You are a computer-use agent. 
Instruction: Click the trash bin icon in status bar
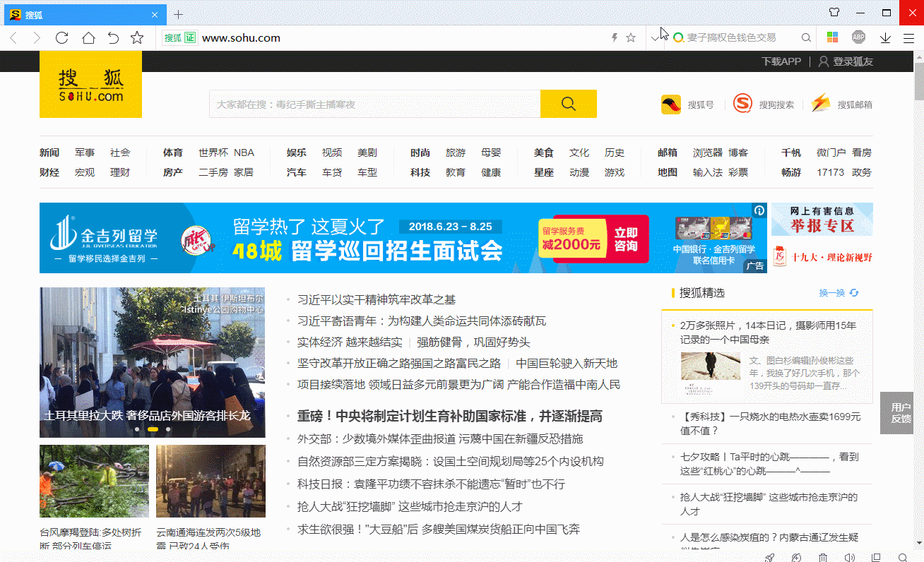pos(823,558)
